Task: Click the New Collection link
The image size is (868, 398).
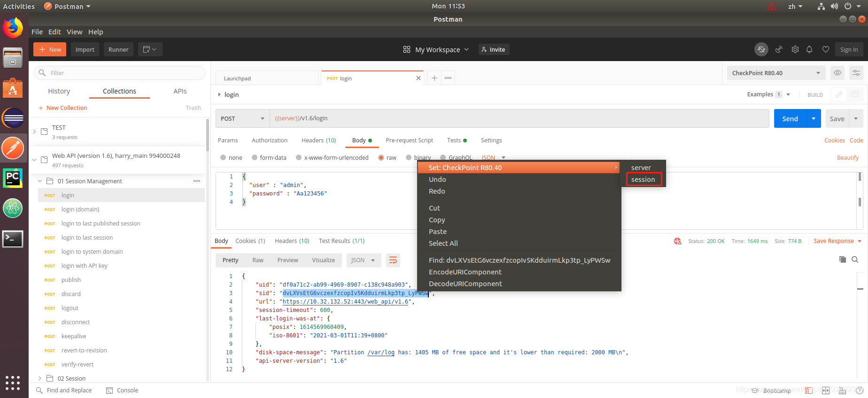Action: tap(63, 108)
